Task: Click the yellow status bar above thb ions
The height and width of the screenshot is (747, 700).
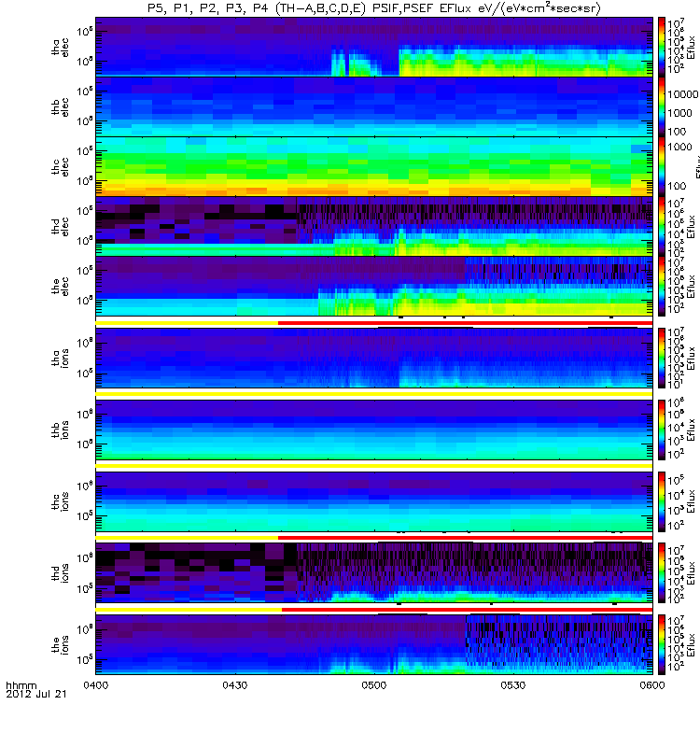Action: pyautogui.click(x=374, y=394)
